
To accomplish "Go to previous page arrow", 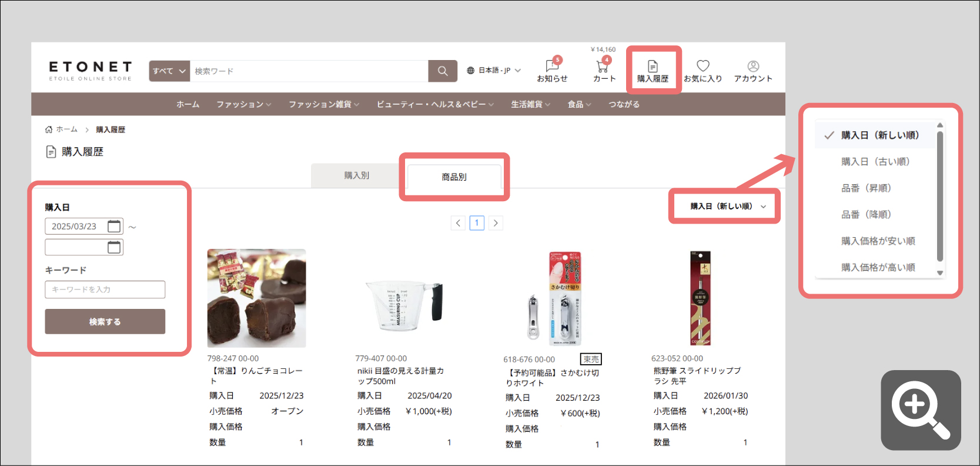I will click(x=458, y=223).
